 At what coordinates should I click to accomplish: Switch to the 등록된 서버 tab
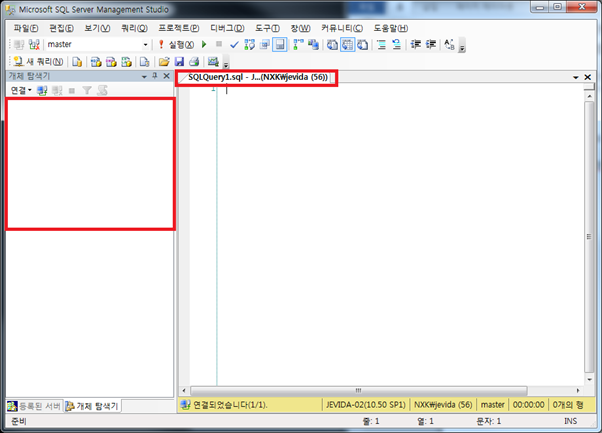click(35, 406)
